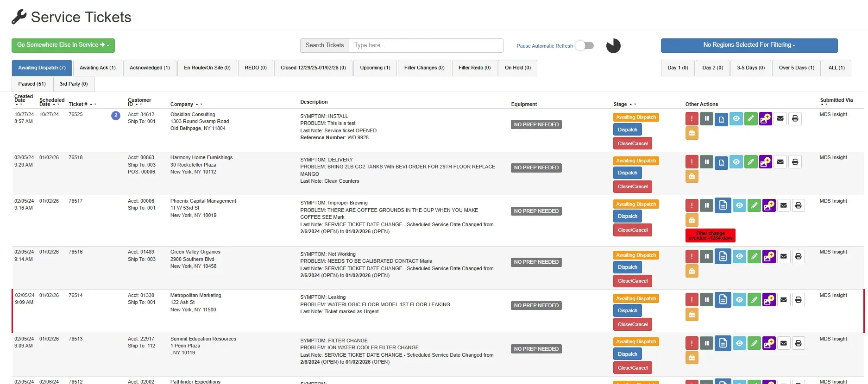View ticket 76514 with the blue eye icon
The width and height of the screenshot is (868, 384).
pyautogui.click(x=739, y=300)
